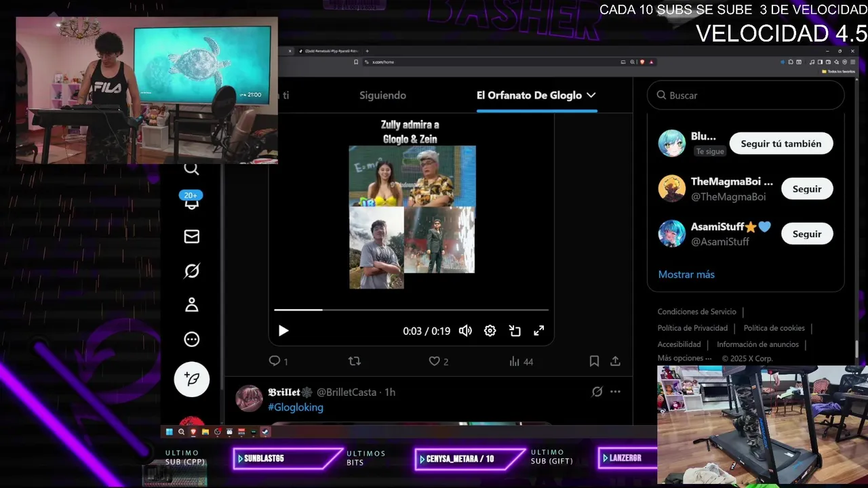868x488 pixels.
Task: Reply to the video post showing 1 reply
Action: 278,361
